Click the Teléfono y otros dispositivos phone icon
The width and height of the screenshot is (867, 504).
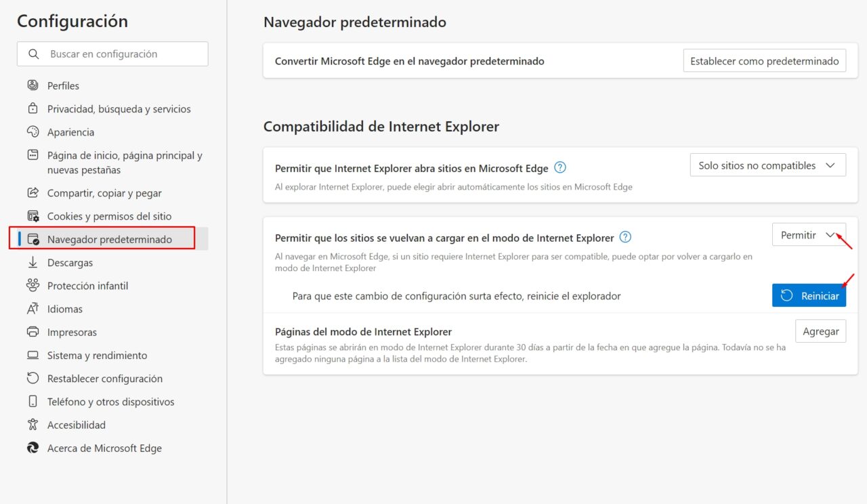pos(33,401)
